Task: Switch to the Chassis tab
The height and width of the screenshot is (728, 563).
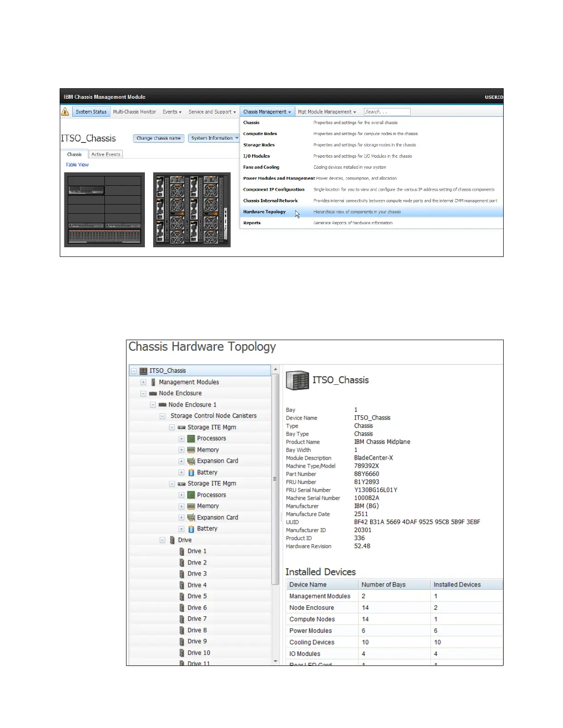Action: point(75,154)
